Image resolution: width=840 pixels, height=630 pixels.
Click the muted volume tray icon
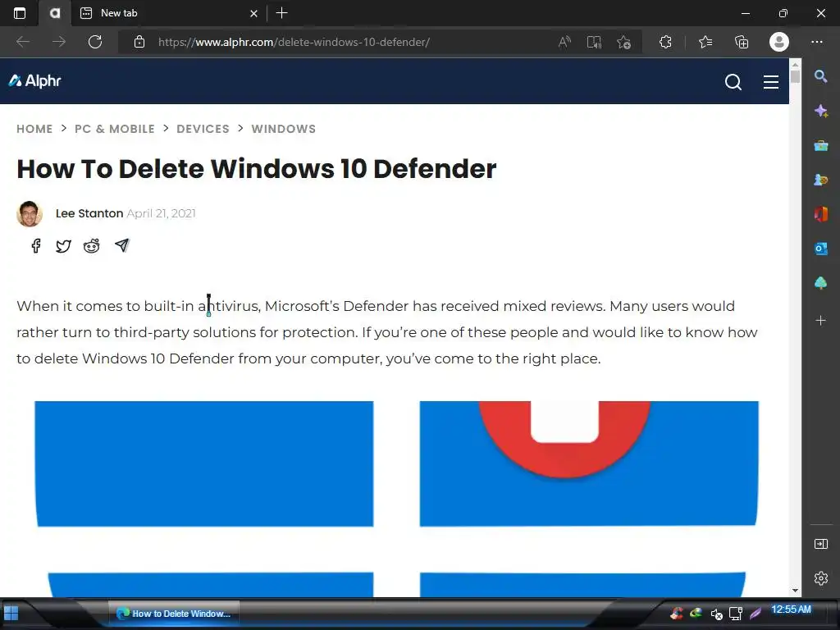pos(716,614)
